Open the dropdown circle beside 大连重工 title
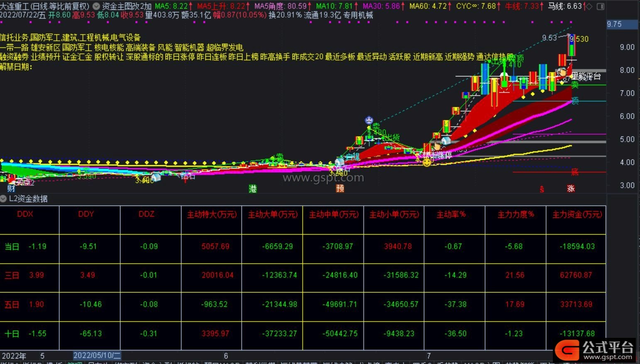 click(96, 6)
